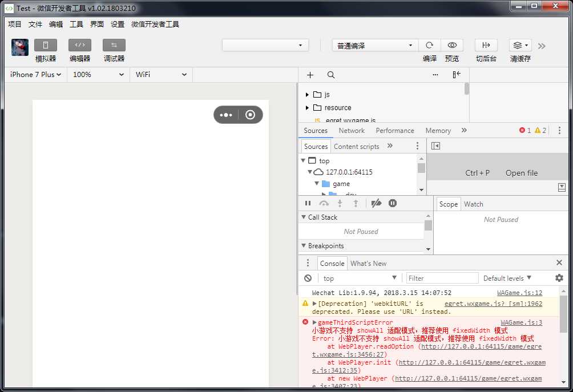The height and width of the screenshot is (392, 573).
Task: Open the 普通编译 compile mode dropdown
Action: [x=375, y=45]
